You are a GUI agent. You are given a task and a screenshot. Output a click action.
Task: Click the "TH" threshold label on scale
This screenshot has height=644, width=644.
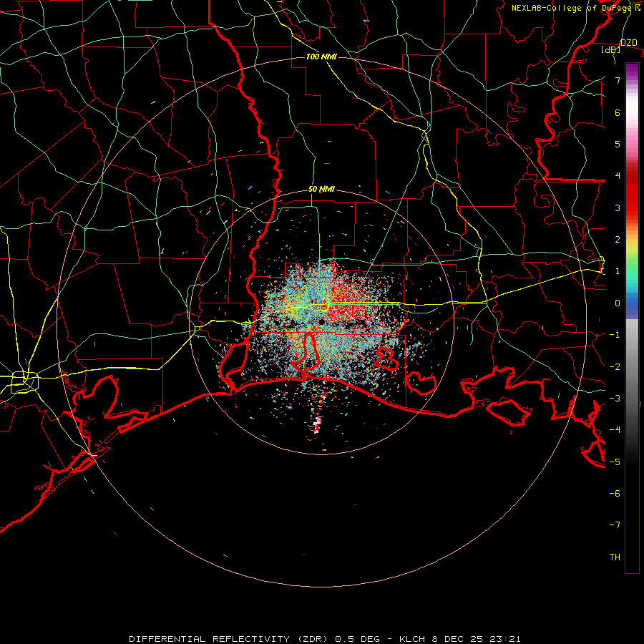coord(615,557)
